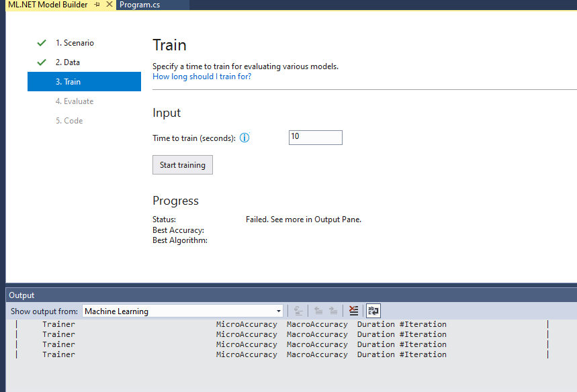Focus the time to train input field

316,138
